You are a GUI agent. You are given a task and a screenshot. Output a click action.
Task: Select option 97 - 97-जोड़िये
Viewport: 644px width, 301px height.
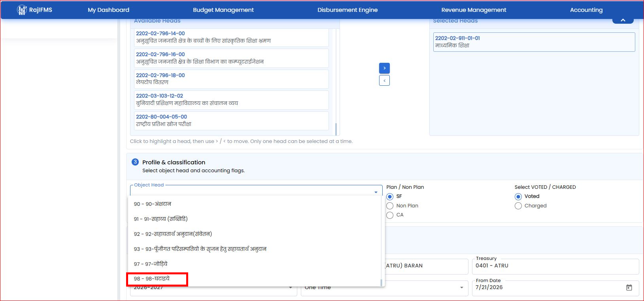click(254, 264)
